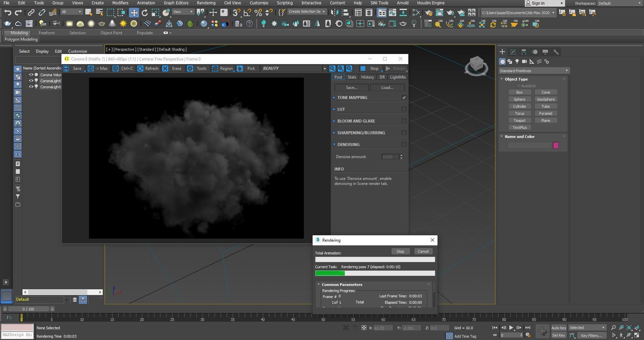This screenshot has height=340, width=644.
Task: Toggle the Auto Key button
Action: [559, 328]
